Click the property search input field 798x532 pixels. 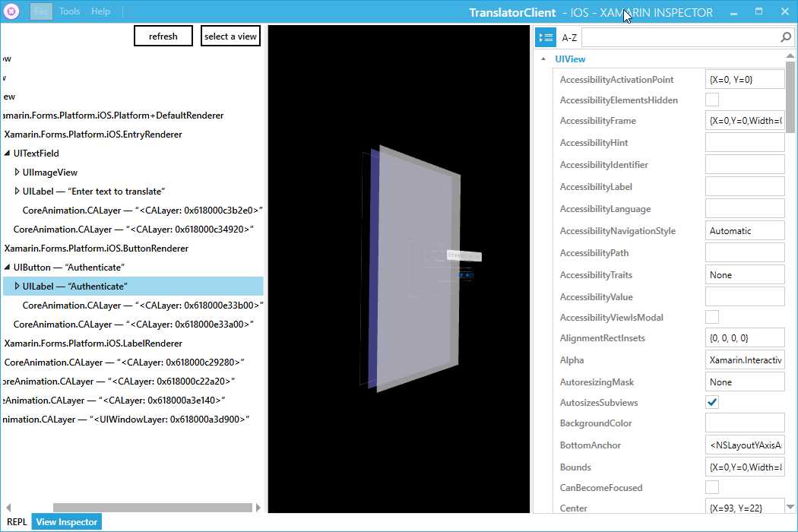click(680, 37)
